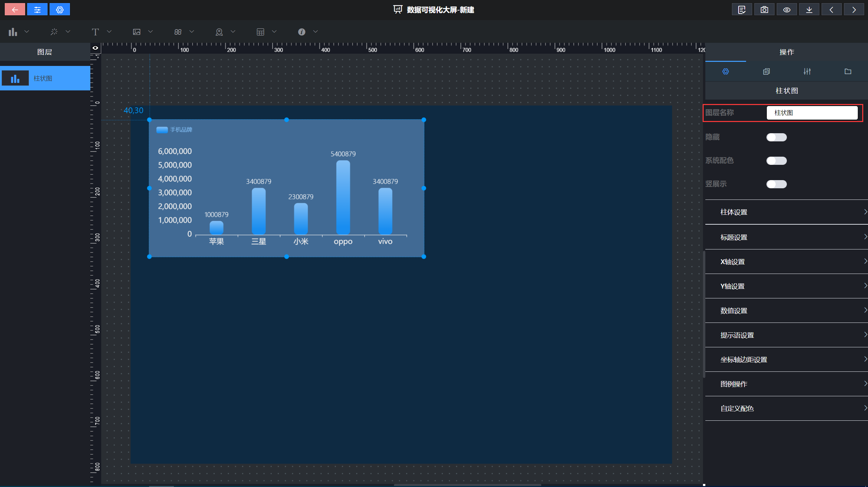Click the 苹果 bar in chart

(216, 228)
